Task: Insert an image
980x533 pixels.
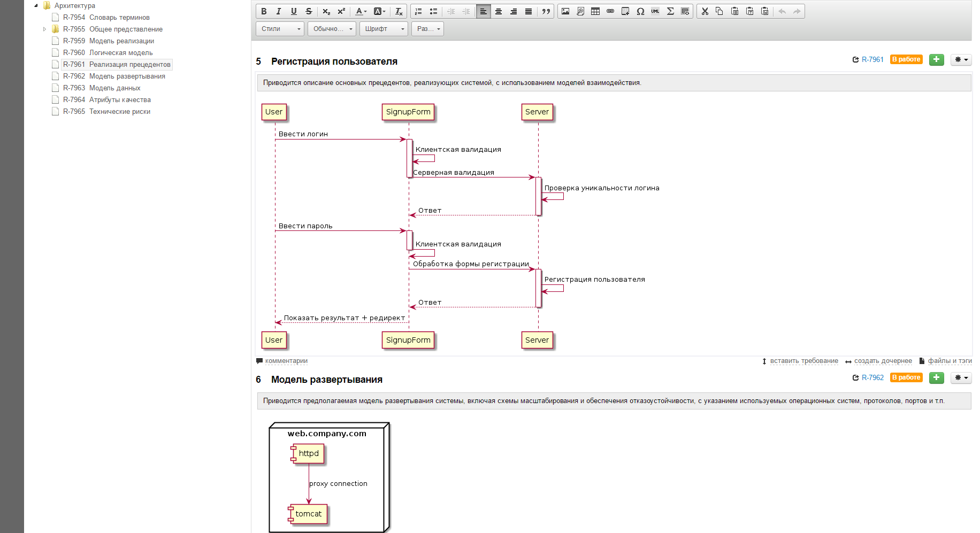Action: click(565, 11)
